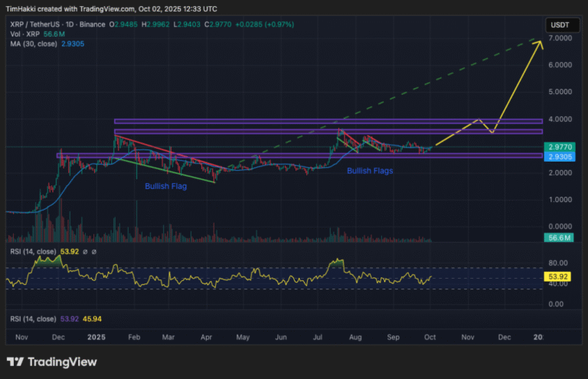The height and width of the screenshot is (379, 588).
Task: Open the USDT currency selector
Action: pos(557,25)
